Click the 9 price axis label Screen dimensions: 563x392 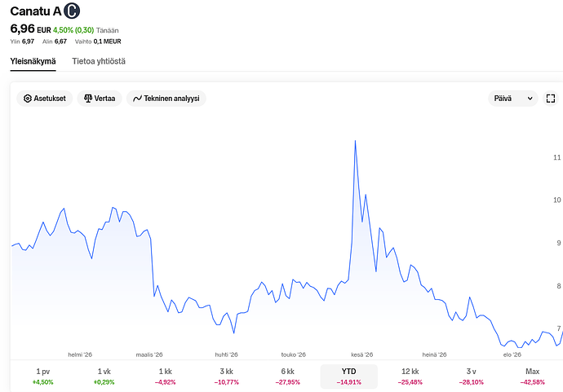click(x=559, y=243)
